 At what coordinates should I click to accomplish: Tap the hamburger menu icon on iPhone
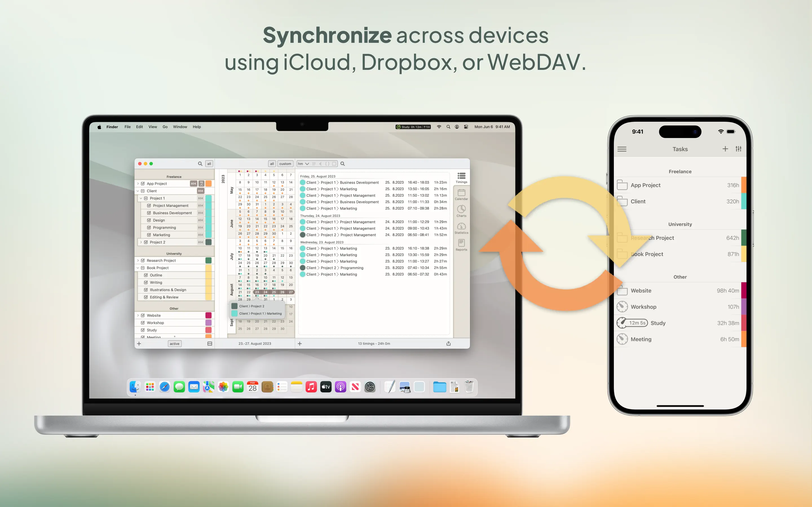tap(622, 149)
